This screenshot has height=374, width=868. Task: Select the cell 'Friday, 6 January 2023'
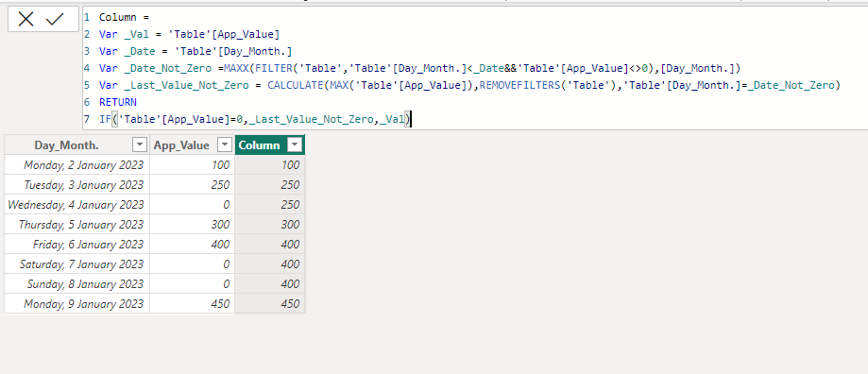tap(77, 245)
